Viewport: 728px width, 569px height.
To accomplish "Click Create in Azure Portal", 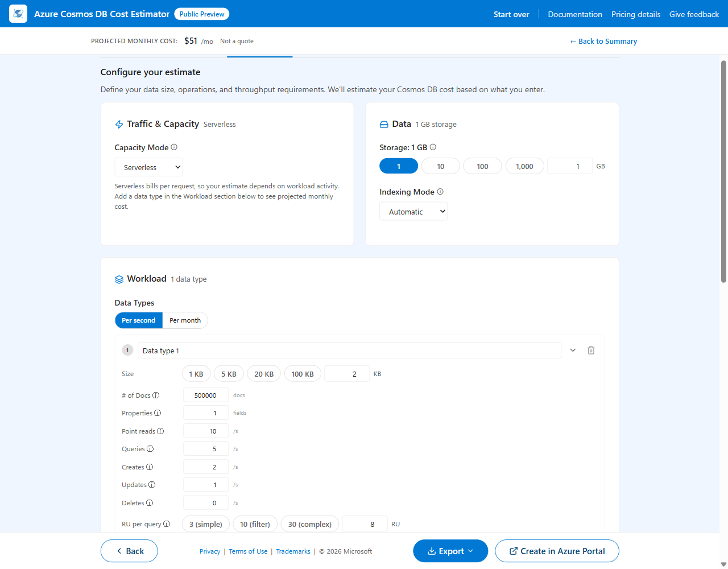I will 557,551.
